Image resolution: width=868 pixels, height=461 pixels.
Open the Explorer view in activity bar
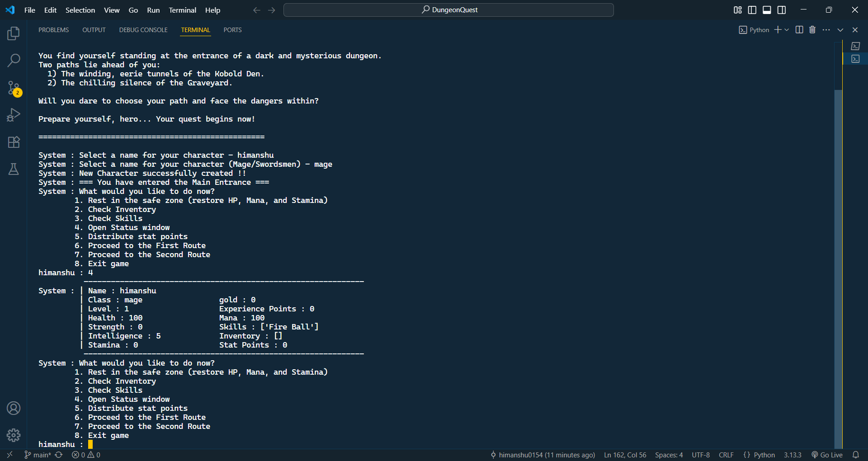tap(14, 33)
